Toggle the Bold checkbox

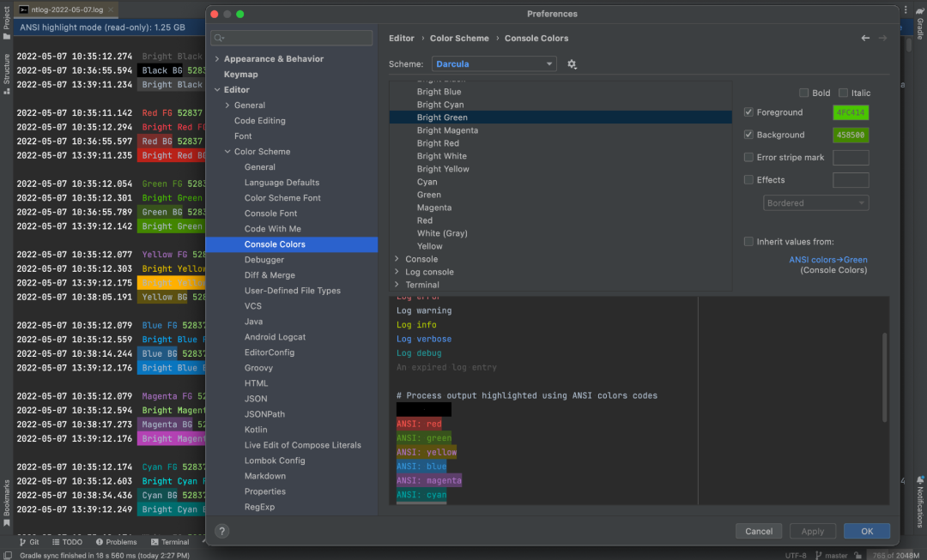[803, 93]
